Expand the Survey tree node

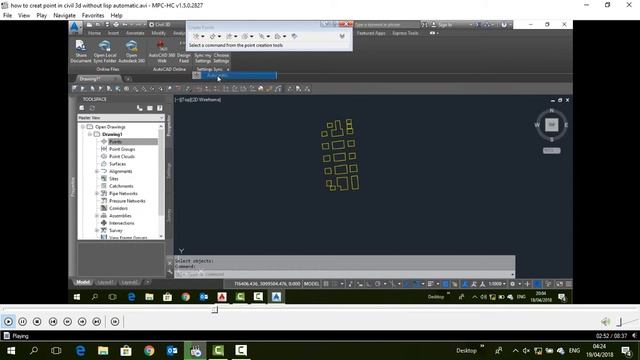(x=97, y=230)
